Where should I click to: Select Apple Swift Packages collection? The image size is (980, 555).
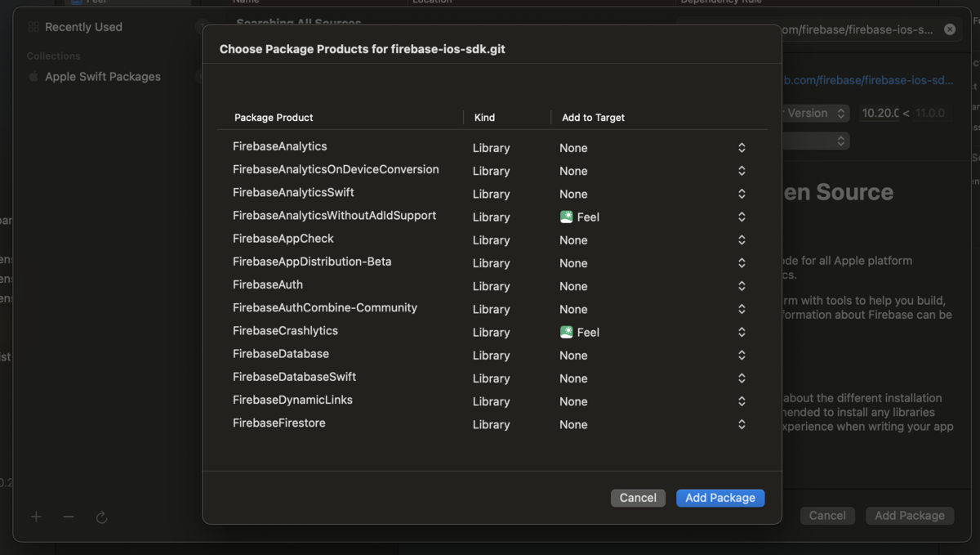tap(103, 77)
